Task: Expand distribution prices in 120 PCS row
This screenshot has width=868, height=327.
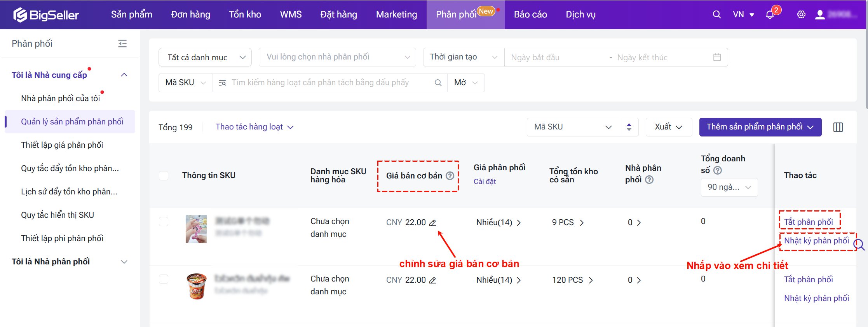Action: [x=519, y=280]
